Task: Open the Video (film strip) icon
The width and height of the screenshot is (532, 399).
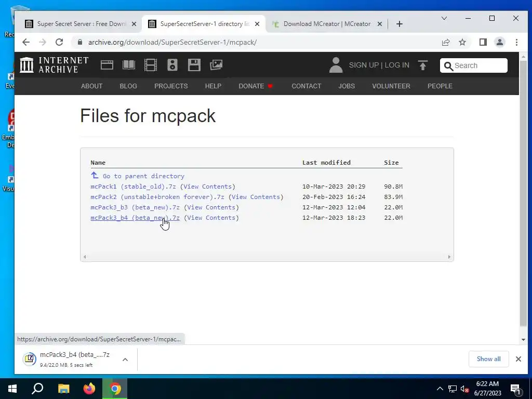Action: [x=150, y=65]
